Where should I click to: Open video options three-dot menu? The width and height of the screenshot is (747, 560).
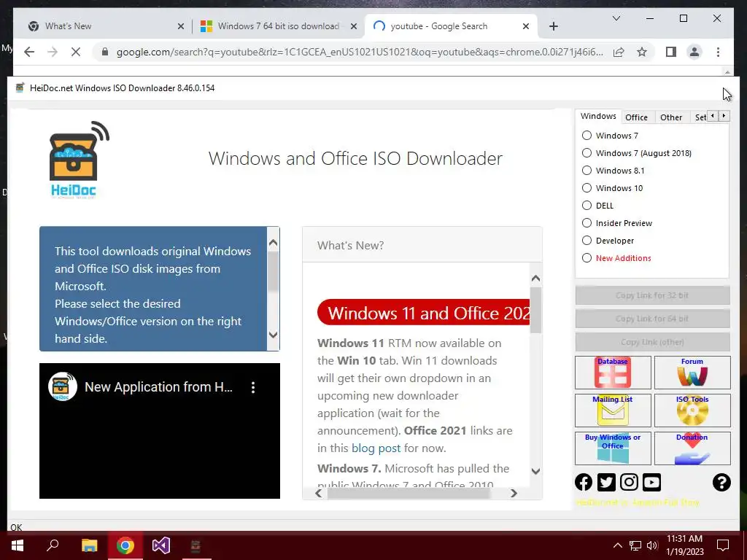click(253, 387)
